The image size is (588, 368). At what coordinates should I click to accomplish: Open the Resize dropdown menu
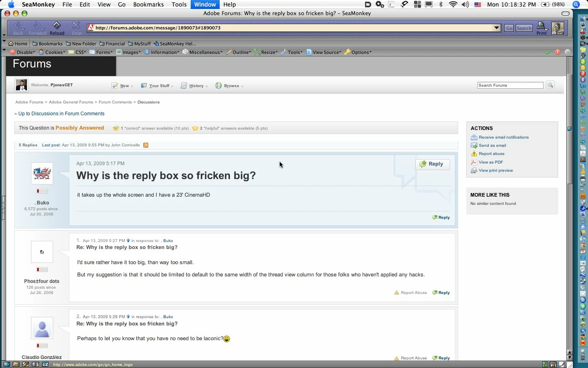tap(266, 52)
